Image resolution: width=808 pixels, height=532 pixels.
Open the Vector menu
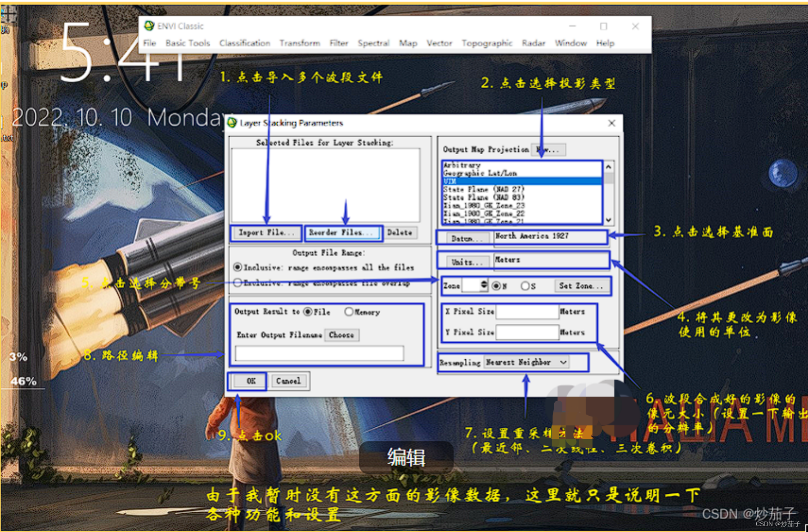coord(439,43)
